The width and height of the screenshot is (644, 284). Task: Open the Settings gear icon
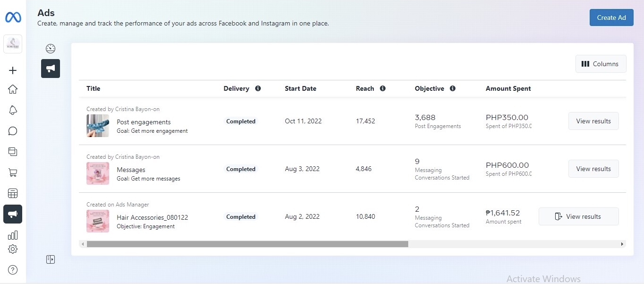pyautogui.click(x=13, y=249)
